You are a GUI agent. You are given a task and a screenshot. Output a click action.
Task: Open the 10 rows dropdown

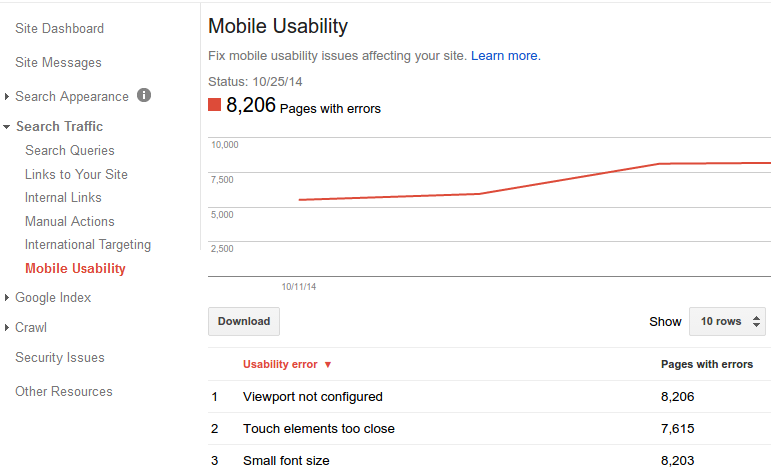click(727, 322)
